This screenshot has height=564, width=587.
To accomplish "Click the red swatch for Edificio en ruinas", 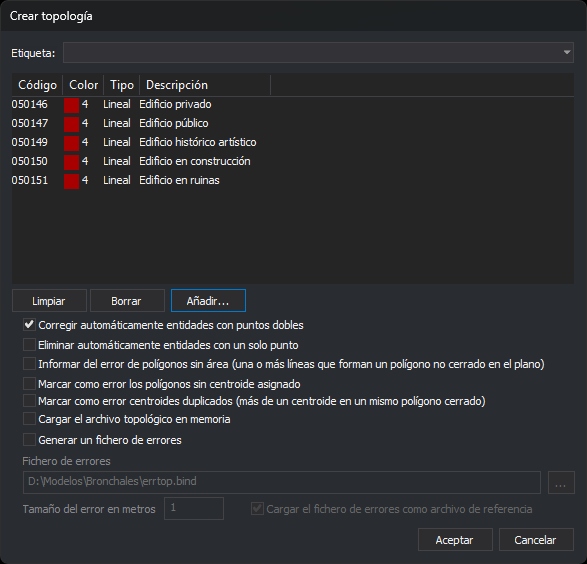I will [x=71, y=181].
